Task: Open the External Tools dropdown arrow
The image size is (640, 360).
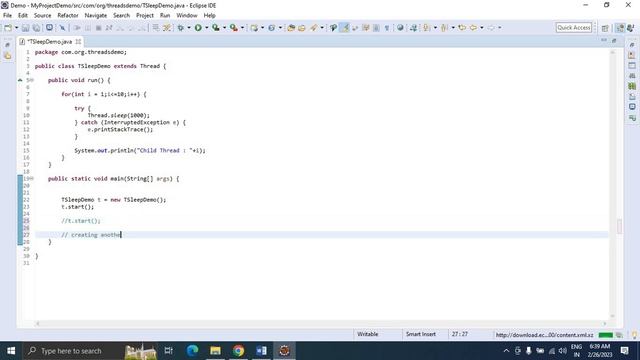Action: pyautogui.click(x=242, y=28)
